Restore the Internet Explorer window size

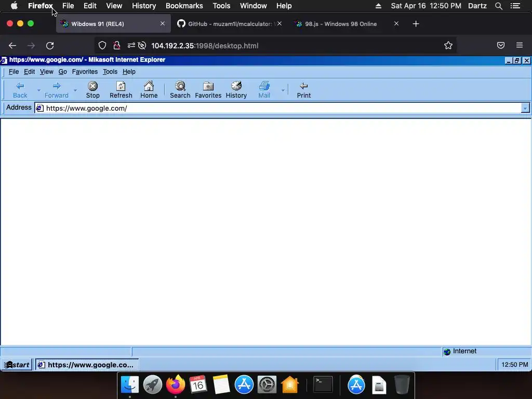point(517,60)
